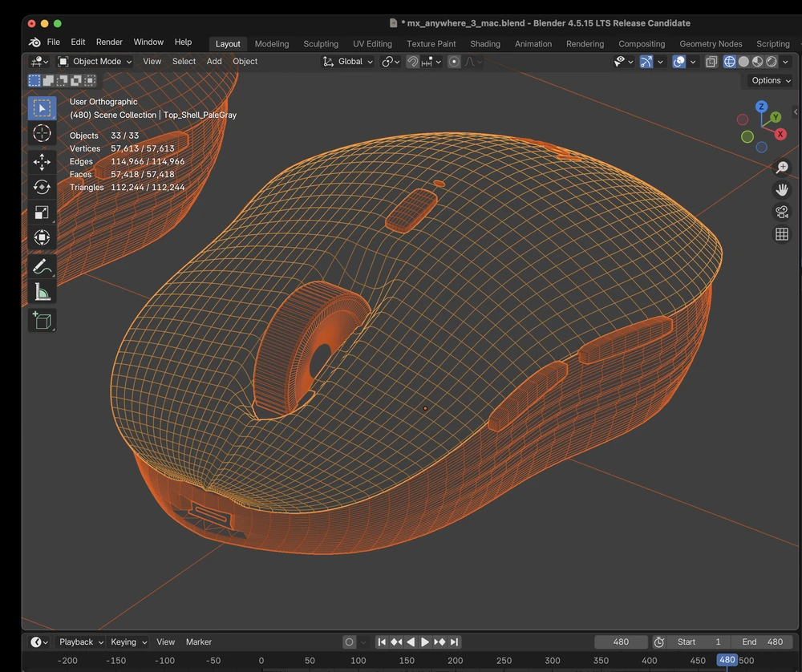Open the editor type dropdown
The height and width of the screenshot is (672, 802).
[x=38, y=62]
